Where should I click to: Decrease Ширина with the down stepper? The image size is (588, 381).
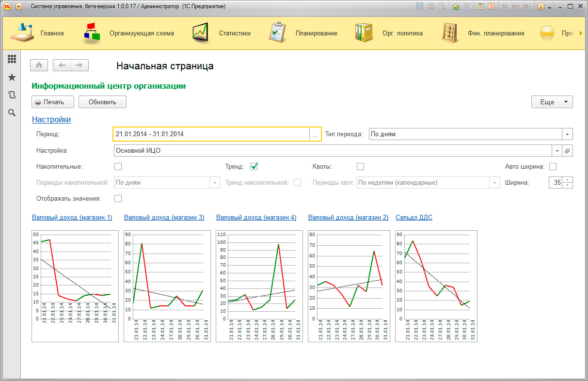click(x=568, y=186)
